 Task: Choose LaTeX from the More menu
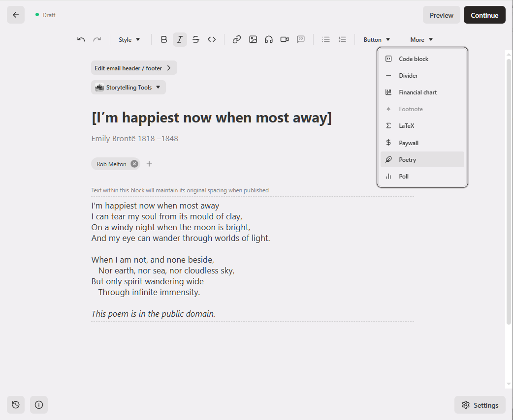point(422,125)
